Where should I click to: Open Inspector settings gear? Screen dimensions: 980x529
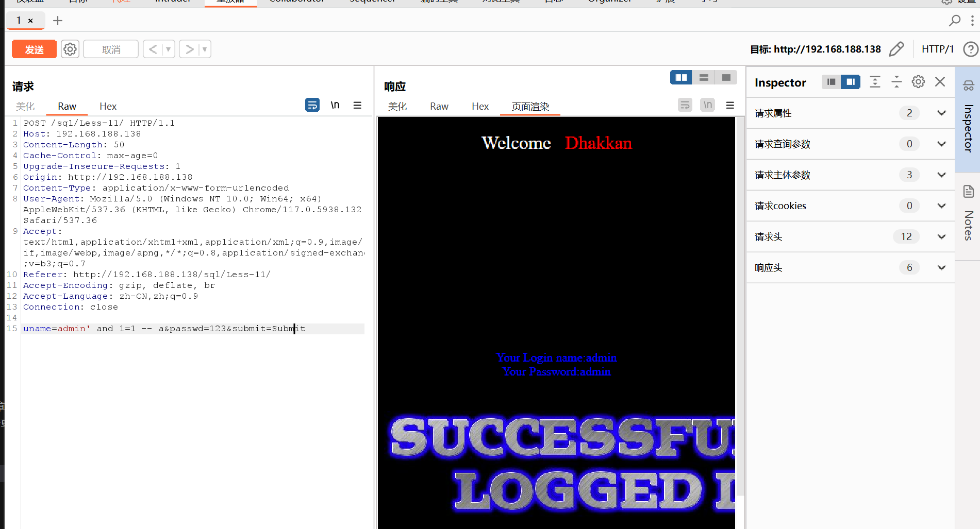point(918,81)
